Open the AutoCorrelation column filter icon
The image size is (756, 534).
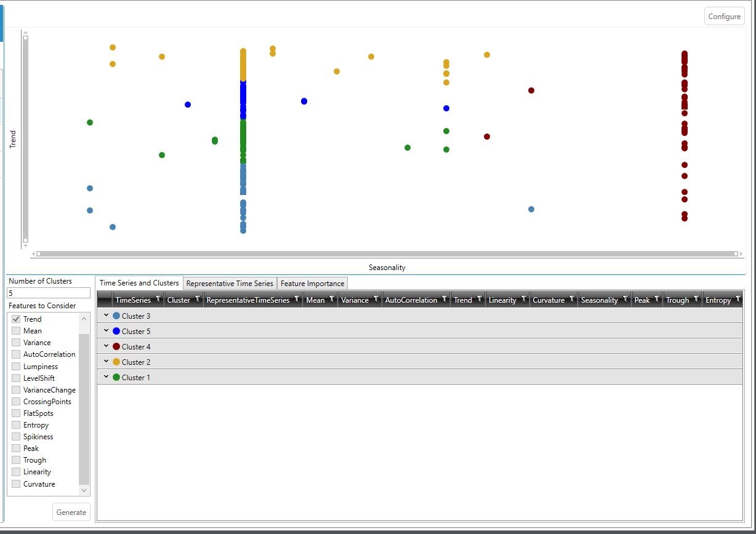[x=444, y=299]
